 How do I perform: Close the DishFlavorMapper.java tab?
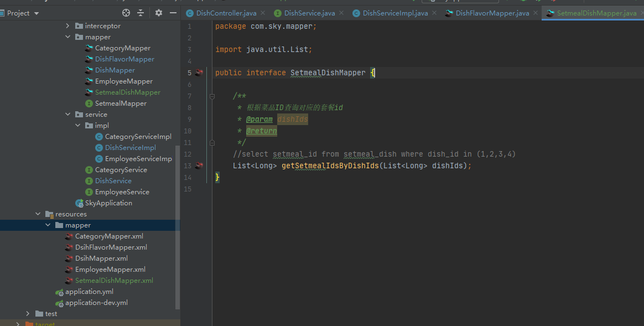[534, 13]
